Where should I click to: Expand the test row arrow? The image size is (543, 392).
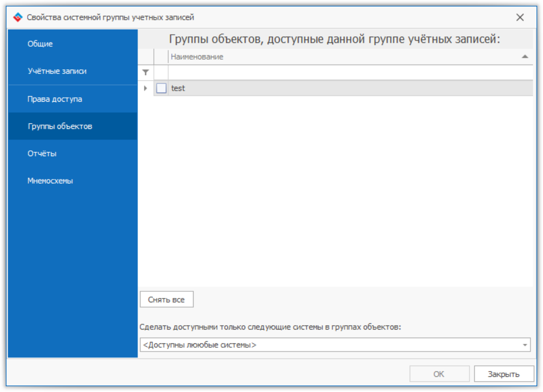145,88
